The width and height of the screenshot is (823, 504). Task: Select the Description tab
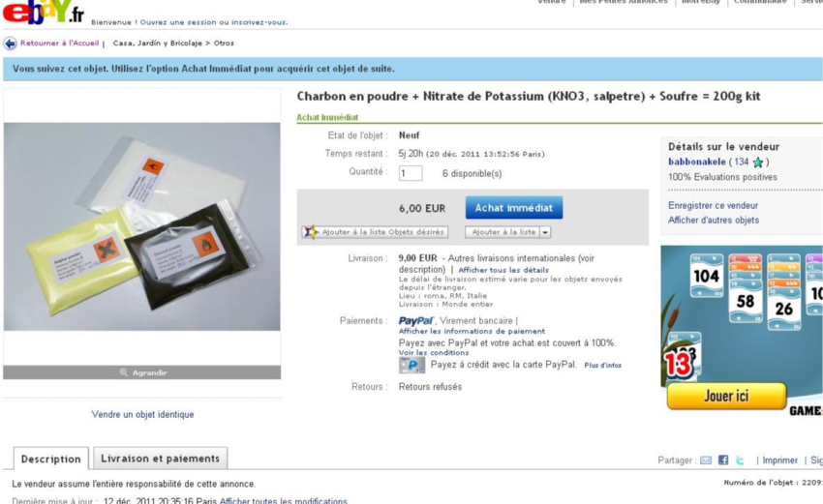point(51,459)
